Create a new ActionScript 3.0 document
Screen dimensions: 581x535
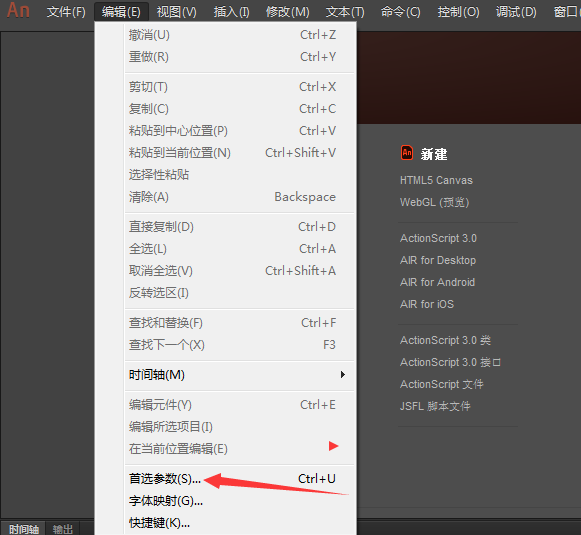(x=438, y=238)
